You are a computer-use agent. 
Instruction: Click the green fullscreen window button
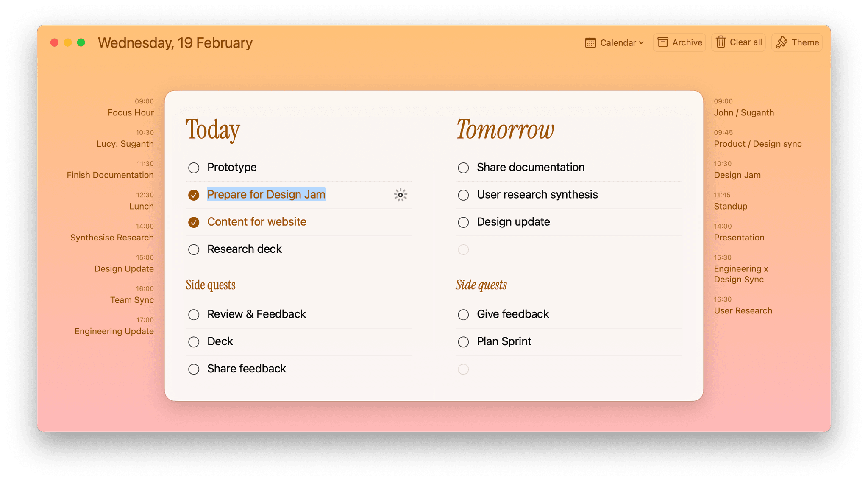click(81, 42)
